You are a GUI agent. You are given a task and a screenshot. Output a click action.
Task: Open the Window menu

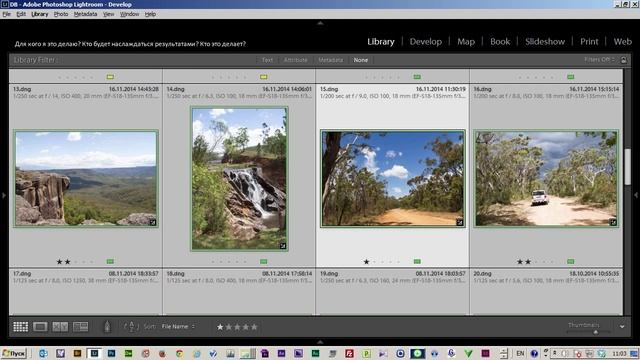tap(129, 14)
